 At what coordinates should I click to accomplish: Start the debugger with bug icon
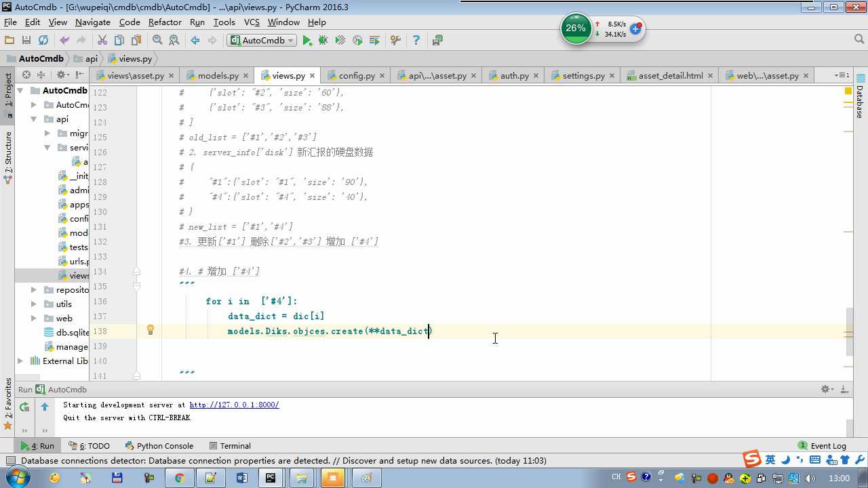pos(323,41)
